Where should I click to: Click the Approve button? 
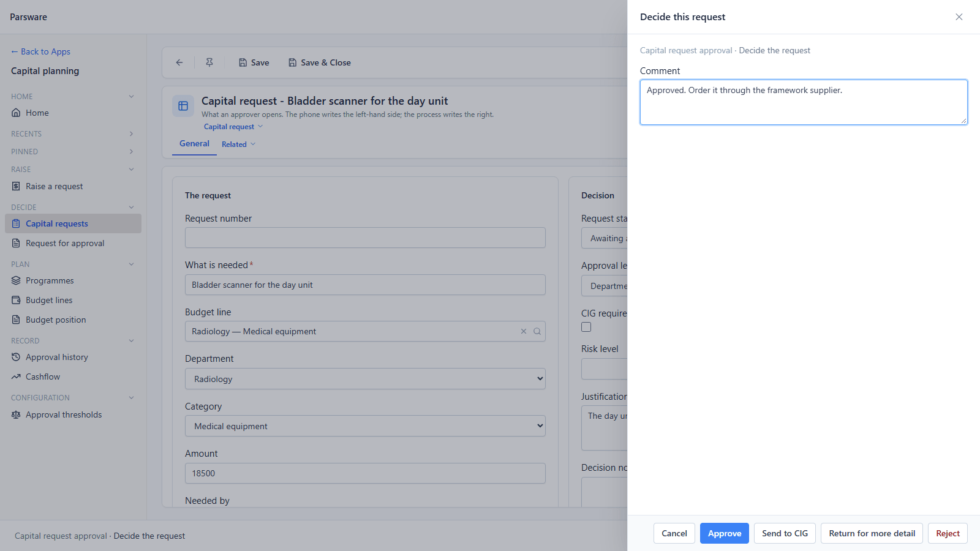[725, 533]
